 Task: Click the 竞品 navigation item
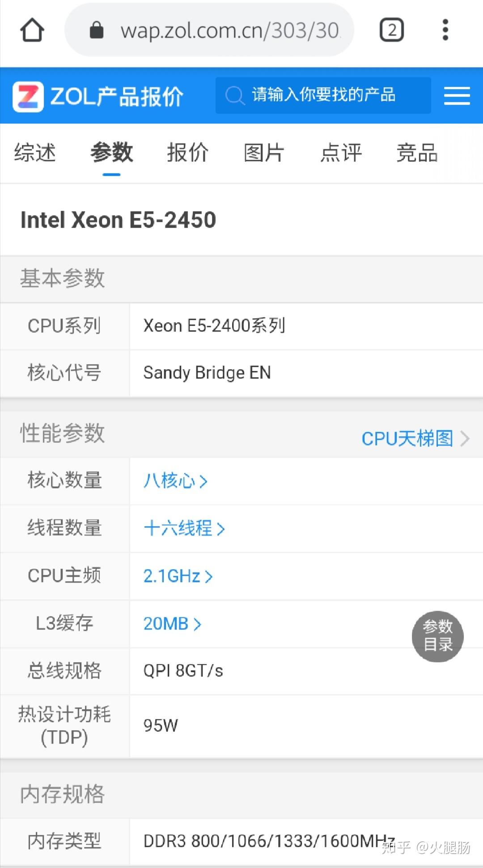(x=416, y=153)
